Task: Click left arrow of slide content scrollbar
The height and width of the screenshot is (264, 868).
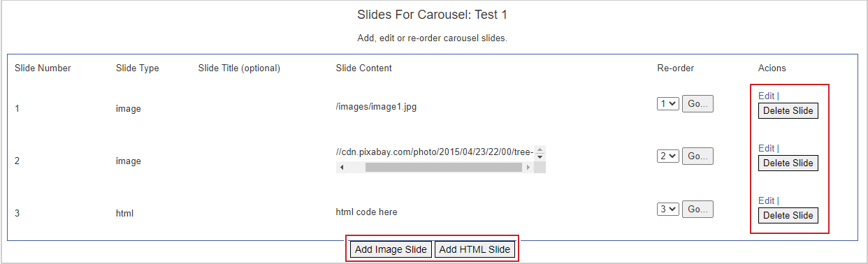Action: click(342, 168)
